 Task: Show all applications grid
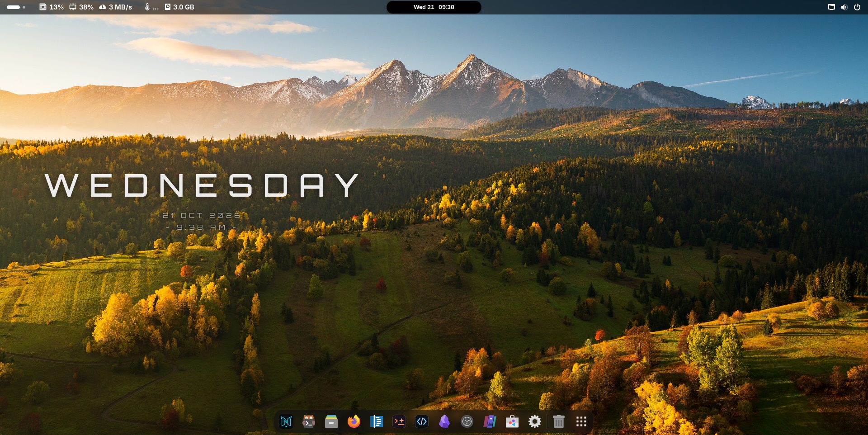(581, 421)
